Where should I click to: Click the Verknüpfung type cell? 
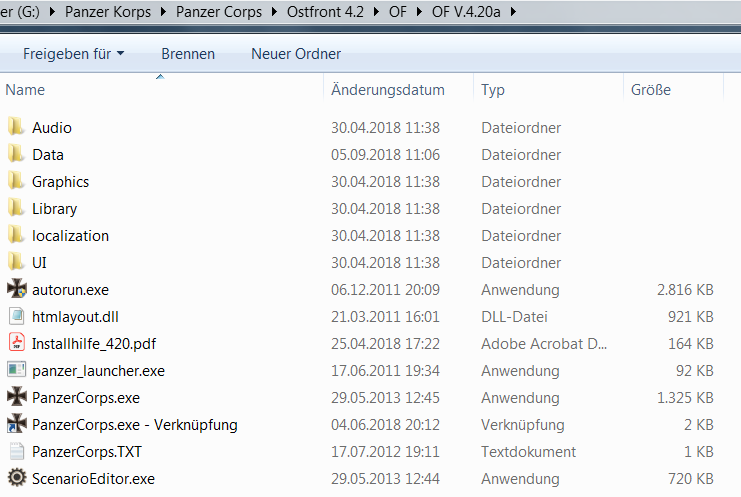click(523, 424)
